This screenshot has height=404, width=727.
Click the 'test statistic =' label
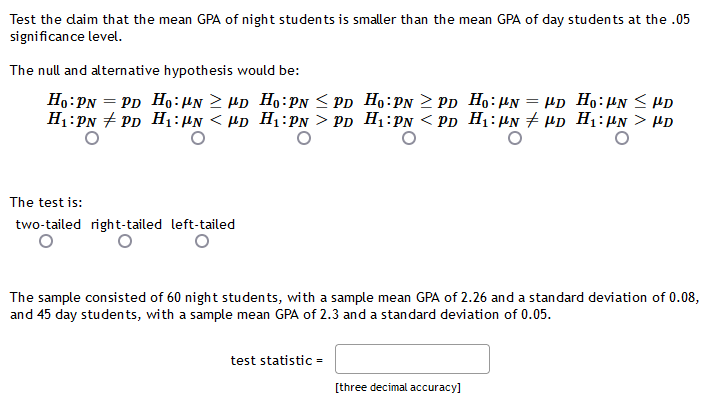[278, 360]
